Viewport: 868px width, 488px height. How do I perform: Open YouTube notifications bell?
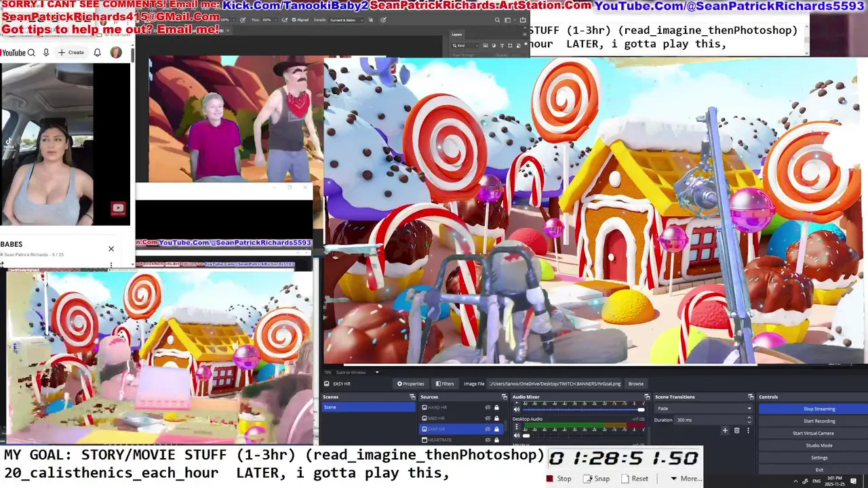tap(98, 52)
